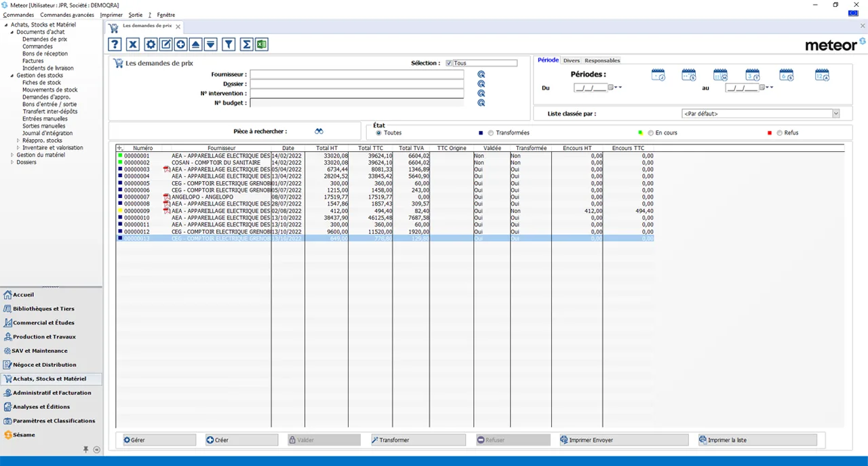Click the pin icon under the sidebar

pyautogui.click(x=85, y=449)
